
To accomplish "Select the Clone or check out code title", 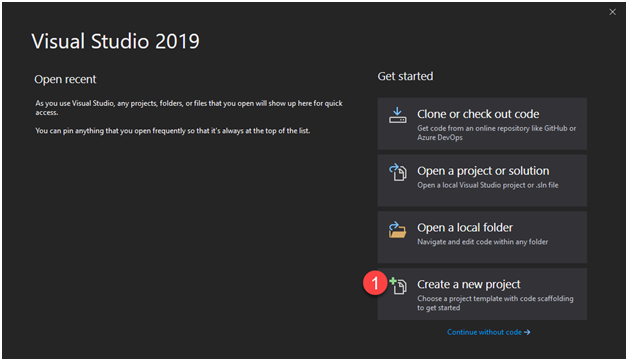I will 478,114.
